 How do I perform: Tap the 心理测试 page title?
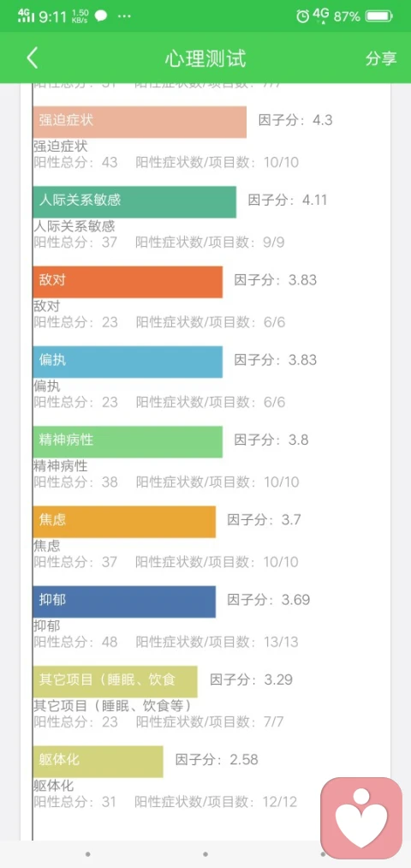pos(205,58)
